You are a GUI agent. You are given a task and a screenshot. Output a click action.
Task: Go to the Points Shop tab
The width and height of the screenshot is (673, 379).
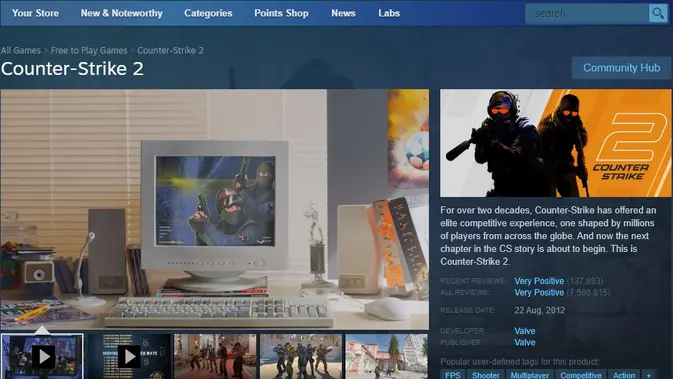(281, 13)
